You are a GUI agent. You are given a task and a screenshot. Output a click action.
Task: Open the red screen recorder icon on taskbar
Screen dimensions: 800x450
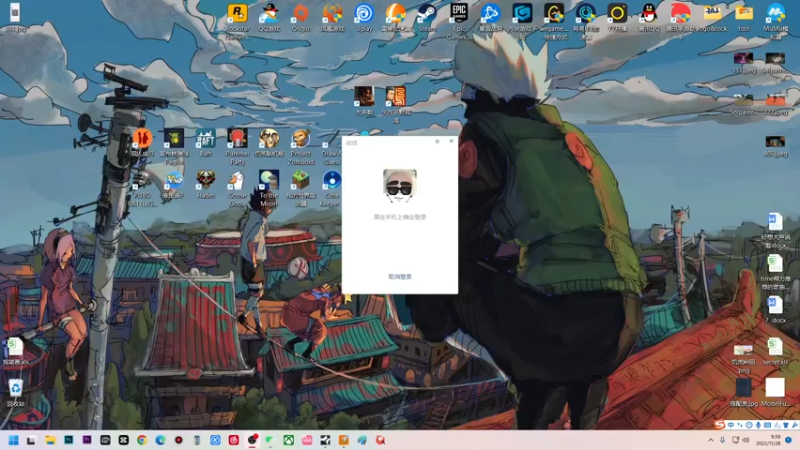(x=179, y=440)
